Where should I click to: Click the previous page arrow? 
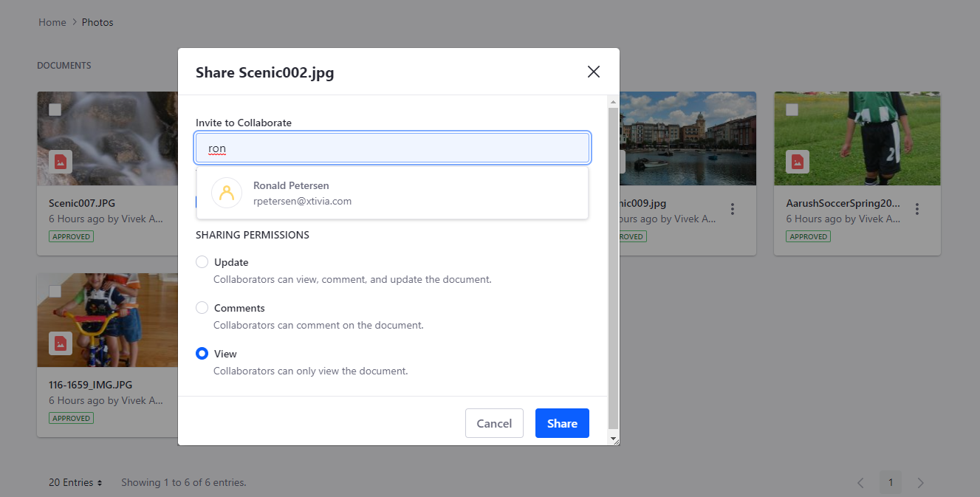pos(860,482)
